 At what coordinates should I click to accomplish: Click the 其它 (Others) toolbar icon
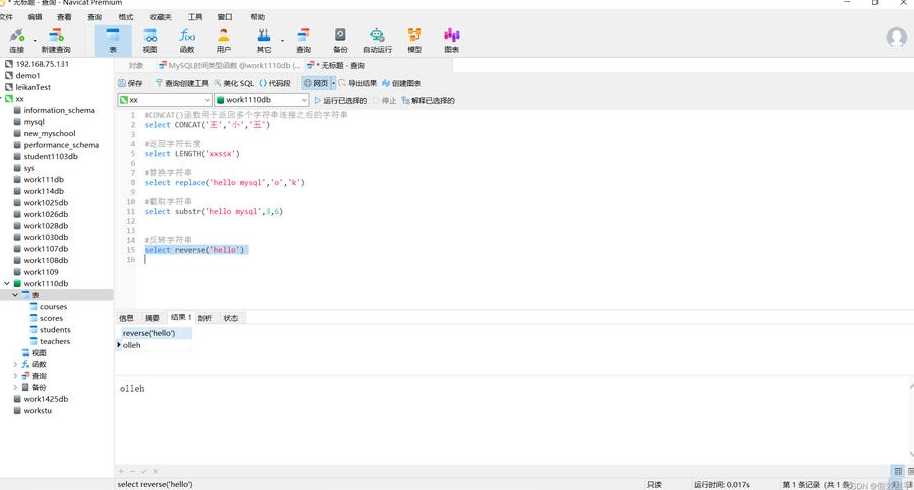click(264, 40)
